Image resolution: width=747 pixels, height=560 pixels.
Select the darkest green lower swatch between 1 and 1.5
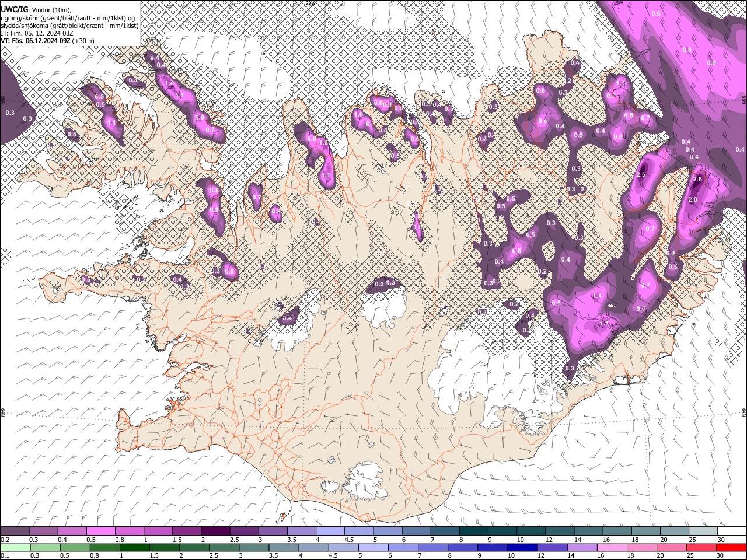click(134, 547)
